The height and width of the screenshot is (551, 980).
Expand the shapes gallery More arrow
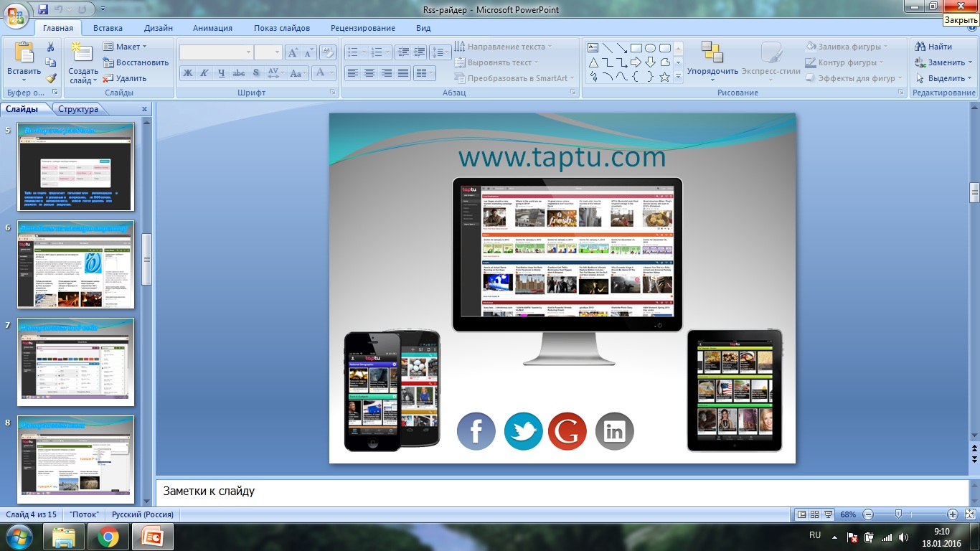(678, 77)
